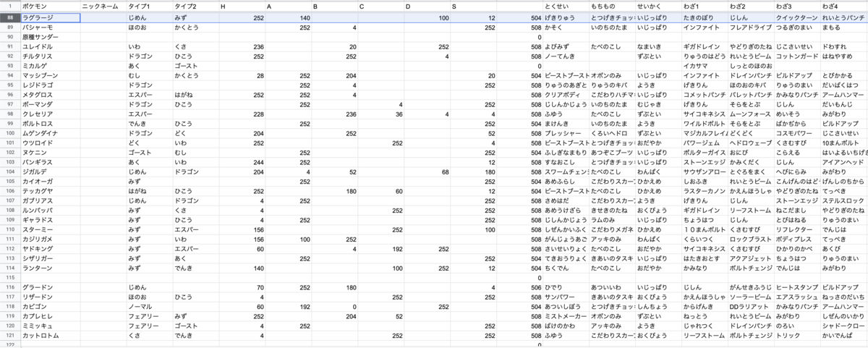This screenshot has height=348, width=868.
Task: Click the ワイルドボルト move cell
Action: [705, 124]
